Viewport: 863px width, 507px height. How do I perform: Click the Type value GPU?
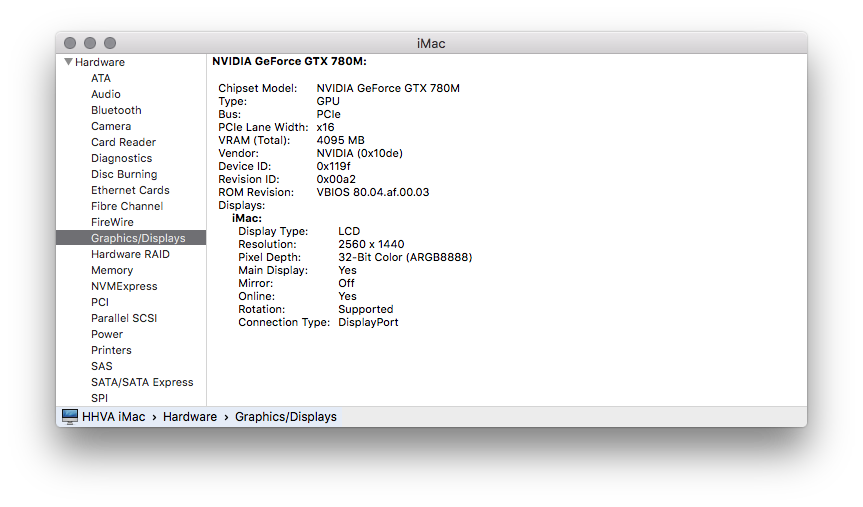point(327,101)
